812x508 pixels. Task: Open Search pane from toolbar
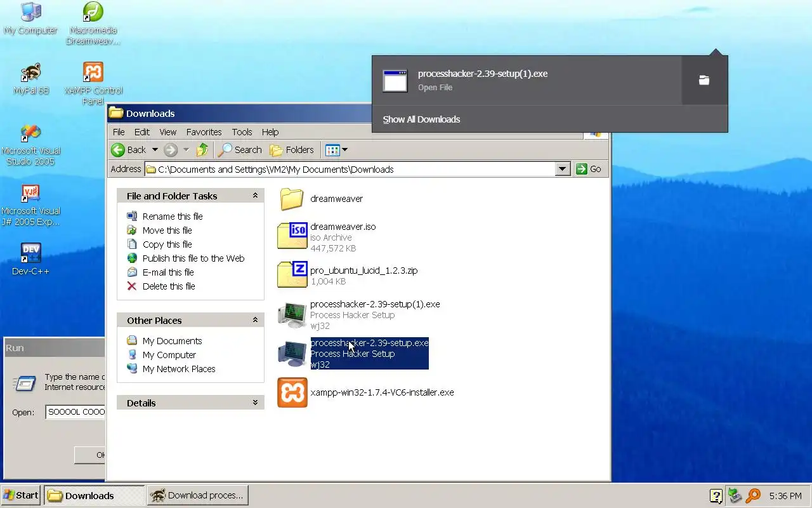click(x=240, y=150)
